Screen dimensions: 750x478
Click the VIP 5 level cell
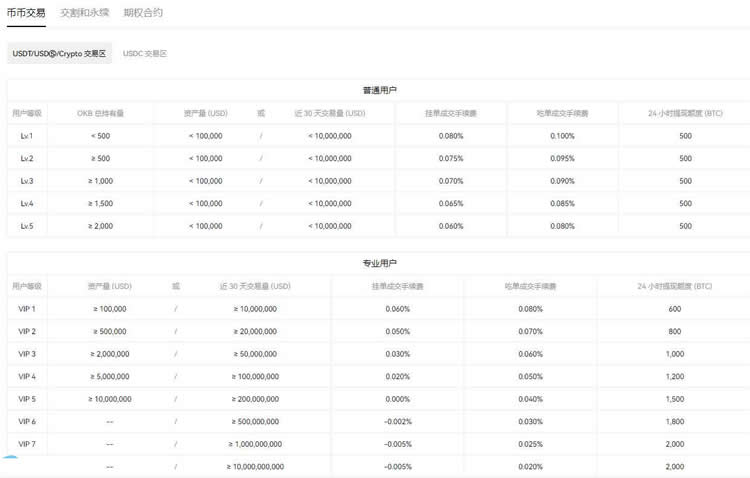tap(27, 399)
